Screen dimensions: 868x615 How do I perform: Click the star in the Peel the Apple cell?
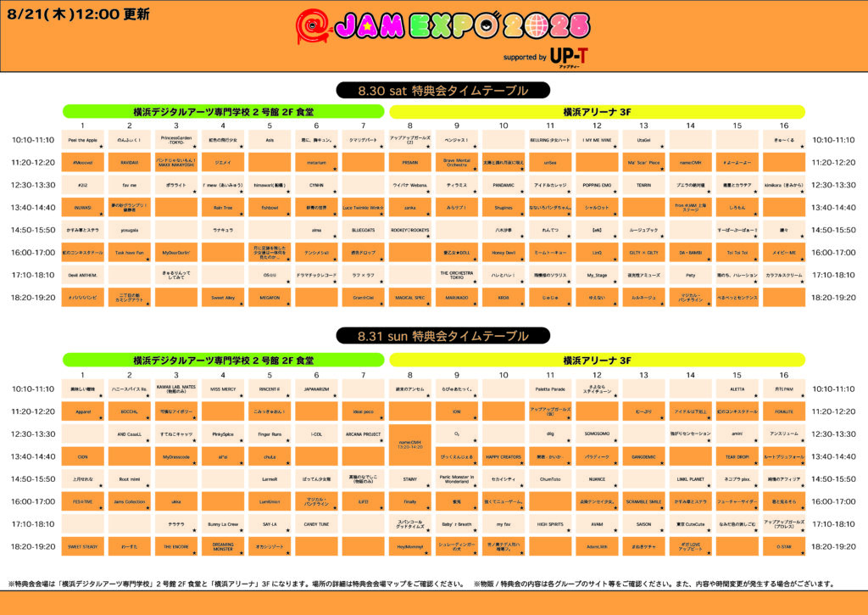103,147
